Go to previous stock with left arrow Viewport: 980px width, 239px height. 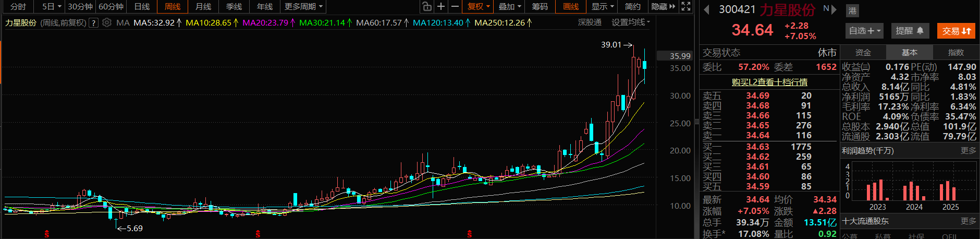click(707, 9)
